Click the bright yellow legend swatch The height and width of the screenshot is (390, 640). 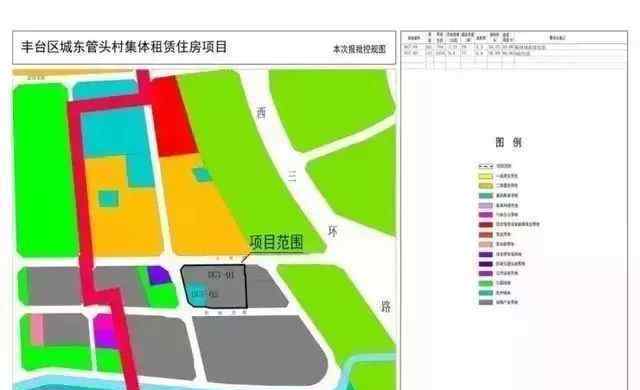click(x=486, y=176)
